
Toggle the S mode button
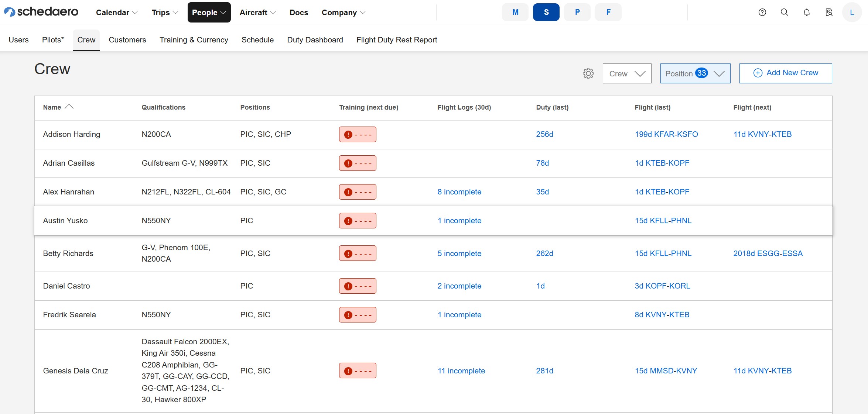click(546, 12)
